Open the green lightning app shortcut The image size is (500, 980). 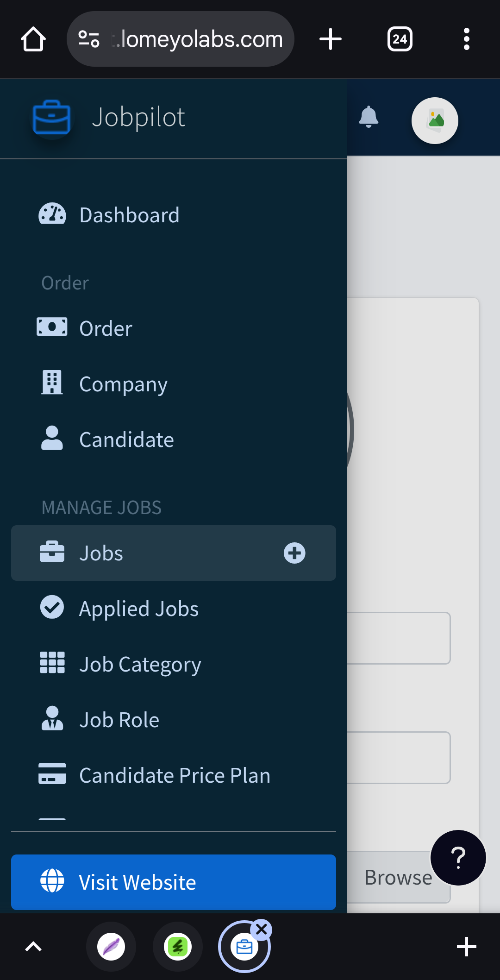coord(178,947)
